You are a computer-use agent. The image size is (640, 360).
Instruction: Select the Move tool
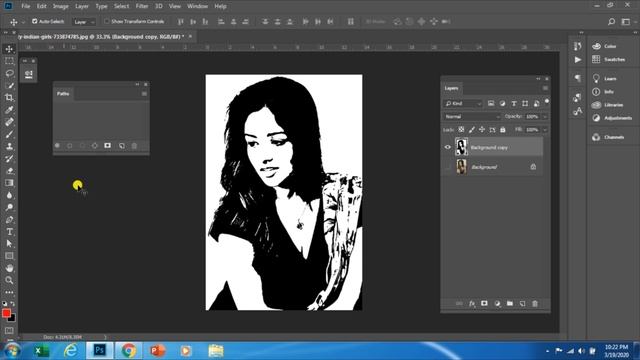coord(9,49)
